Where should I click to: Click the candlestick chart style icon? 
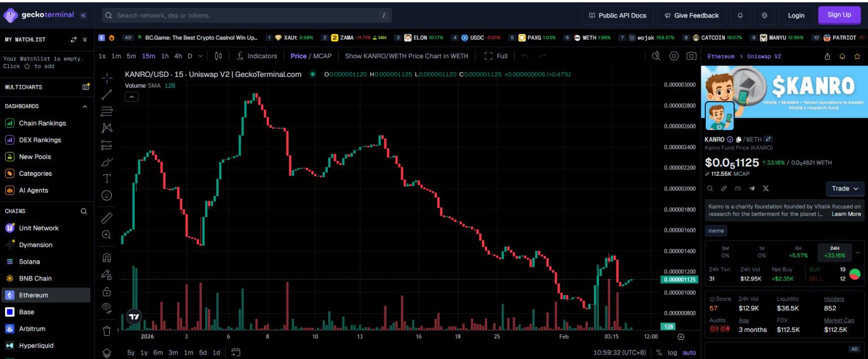pos(219,56)
